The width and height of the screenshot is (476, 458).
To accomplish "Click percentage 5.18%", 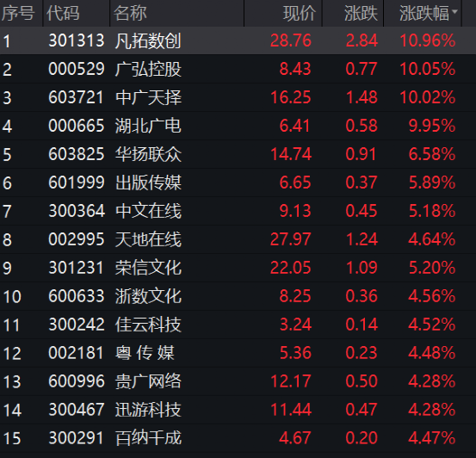I will pyautogui.click(x=432, y=211).
